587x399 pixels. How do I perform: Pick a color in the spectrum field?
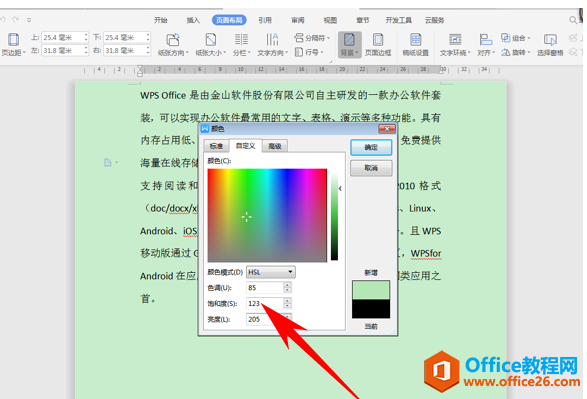[x=267, y=215]
